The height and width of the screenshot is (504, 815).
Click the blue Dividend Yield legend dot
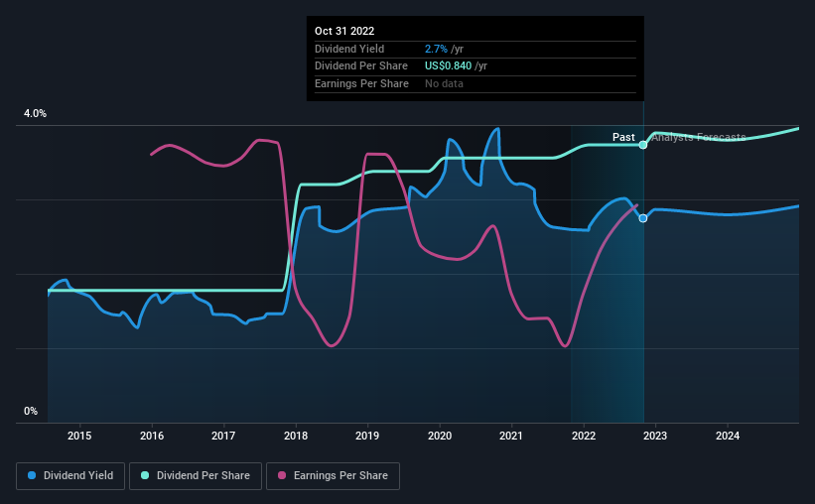click(x=32, y=475)
